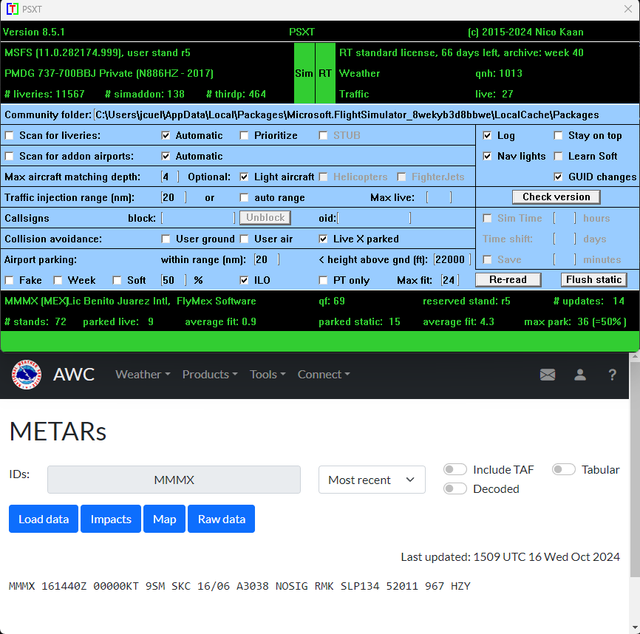Toggle the Nav lights checkbox
This screenshot has width=640, height=634.
tap(487, 156)
